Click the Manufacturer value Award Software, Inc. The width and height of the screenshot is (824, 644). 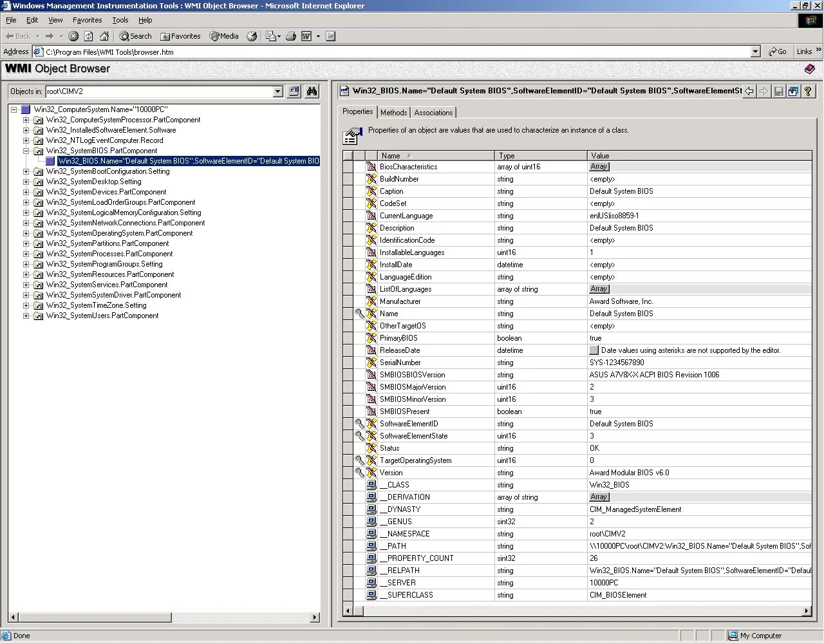[x=621, y=301]
